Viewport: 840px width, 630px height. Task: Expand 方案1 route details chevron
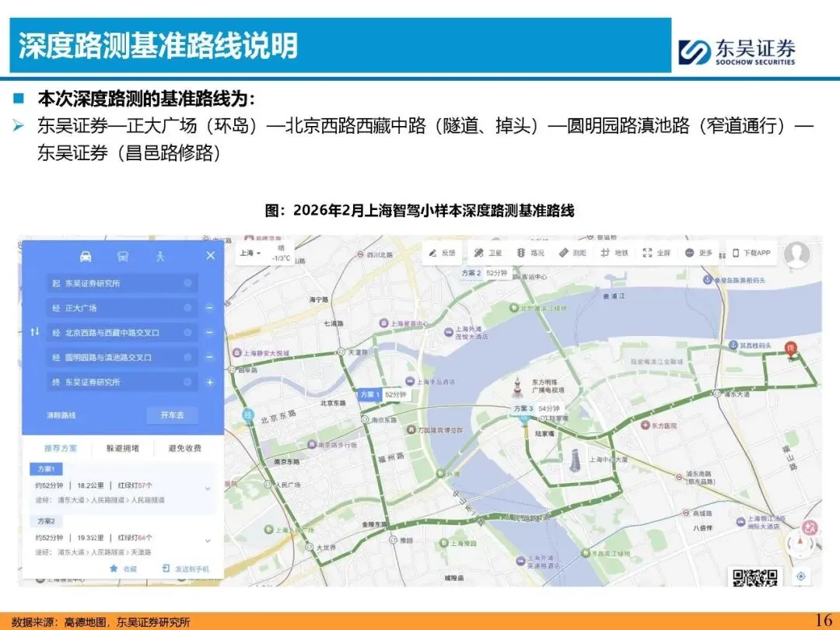(x=208, y=488)
